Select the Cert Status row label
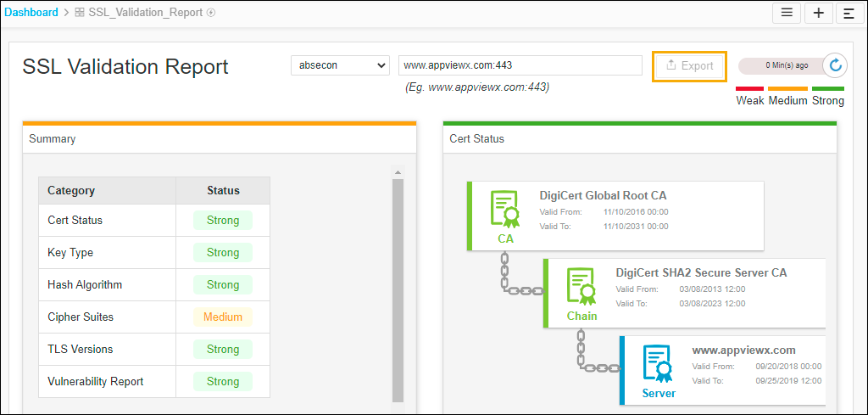868x415 pixels. (x=75, y=220)
